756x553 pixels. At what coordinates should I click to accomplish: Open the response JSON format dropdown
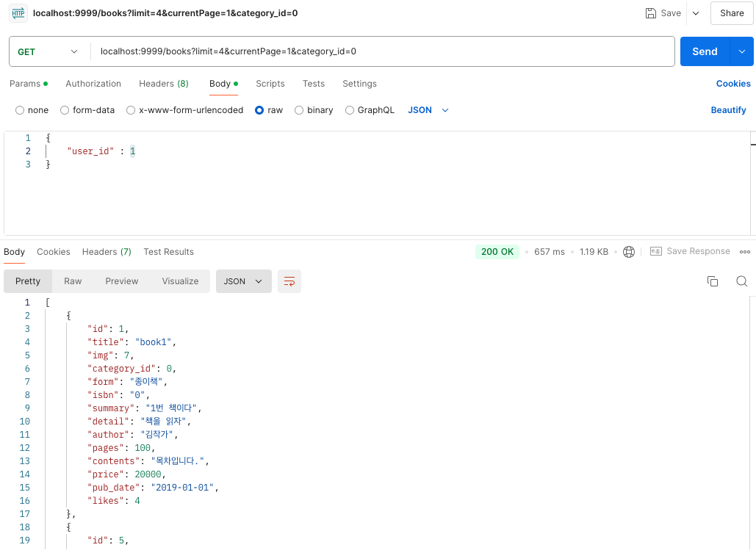click(243, 281)
